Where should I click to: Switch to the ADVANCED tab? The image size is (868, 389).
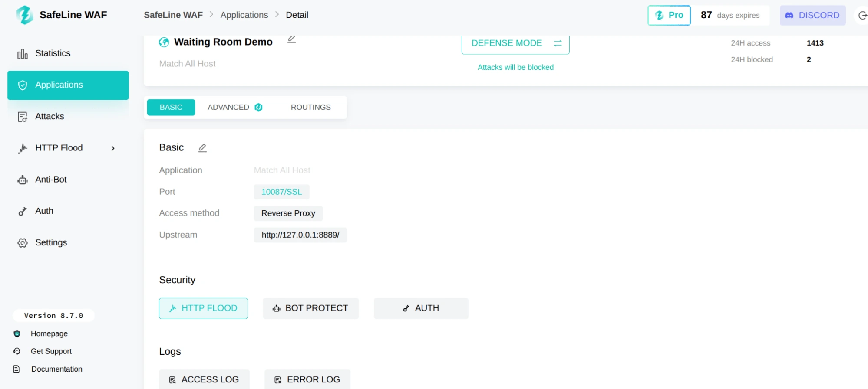235,107
